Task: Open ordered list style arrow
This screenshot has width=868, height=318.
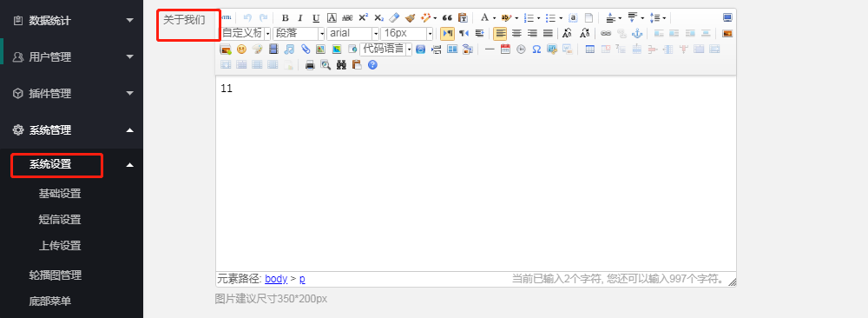Action: [539, 17]
